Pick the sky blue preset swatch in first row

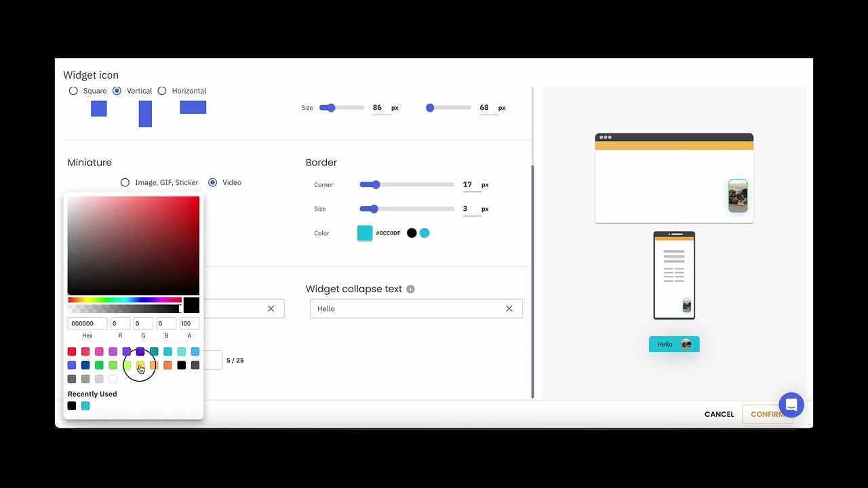[195, 351]
